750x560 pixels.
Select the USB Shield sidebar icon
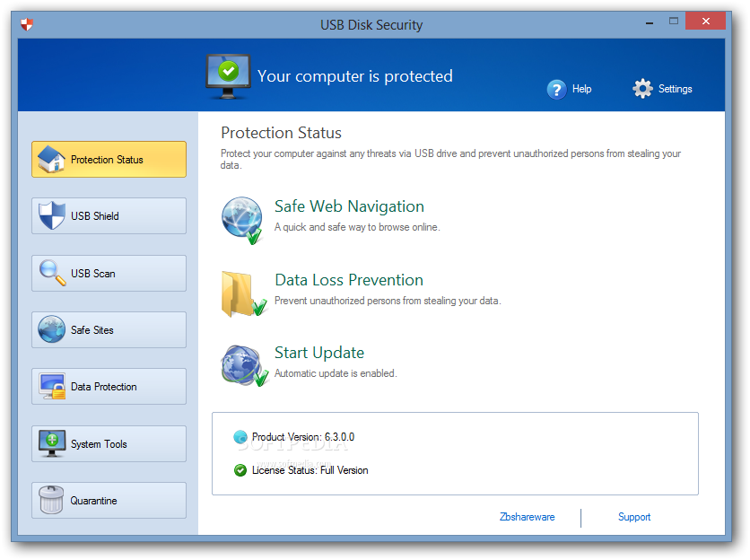click(x=52, y=215)
